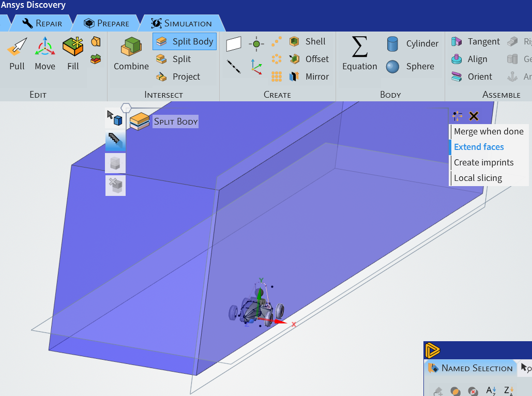
Task: Apply the Tangent assembly condition
Action: (475, 41)
